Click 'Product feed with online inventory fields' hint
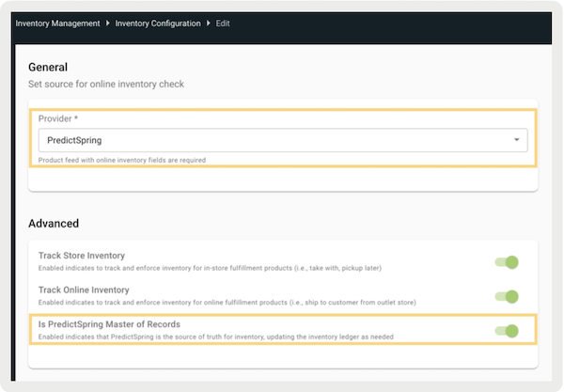The width and height of the screenshot is (564, 392). point(122,160)
